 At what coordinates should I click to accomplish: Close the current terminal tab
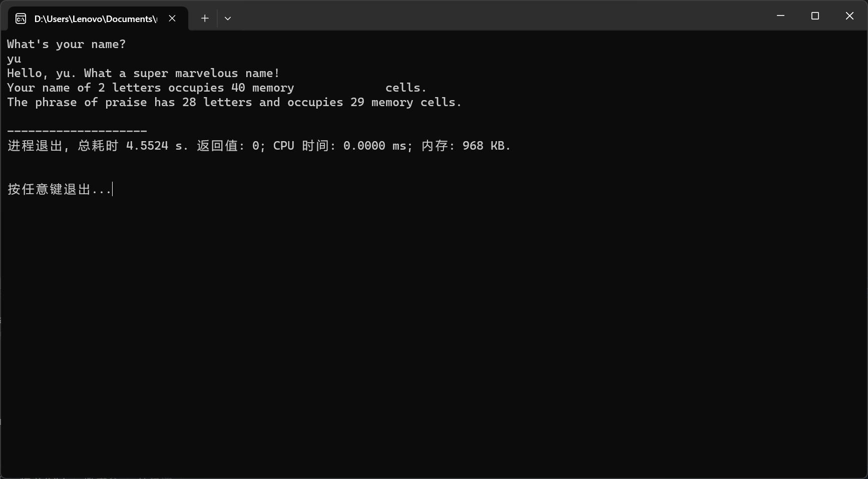(172, 19)
